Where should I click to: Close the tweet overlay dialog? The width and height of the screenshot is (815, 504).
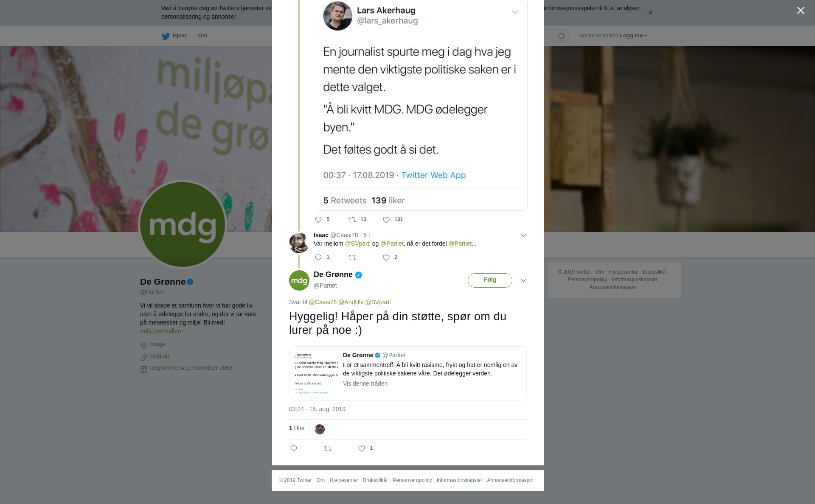point(801,11)
